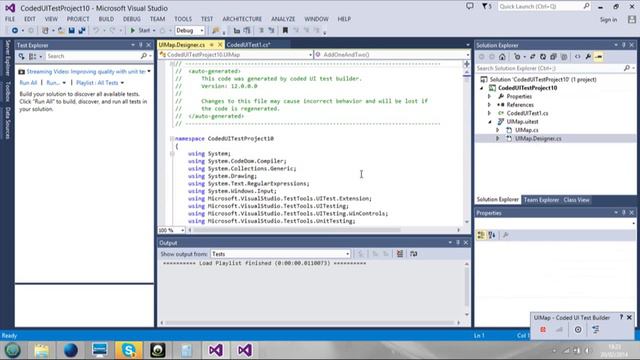The height and width of the screenshot is (360, 640).
Task: Click the Properties wrench icon in Solution Explorer
Action: coord(588,57)
